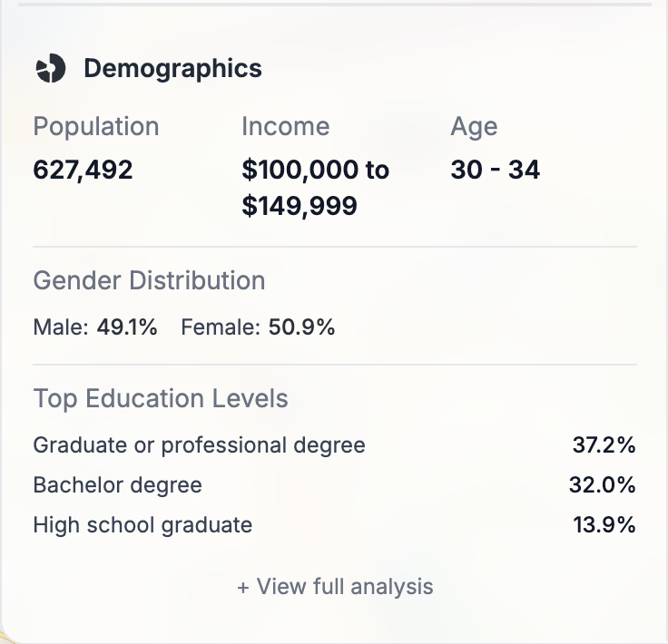Click the 37.2% percentage value
Viewport: 668px width, 644px height.
pyautogui.click(x=604, y=445)
